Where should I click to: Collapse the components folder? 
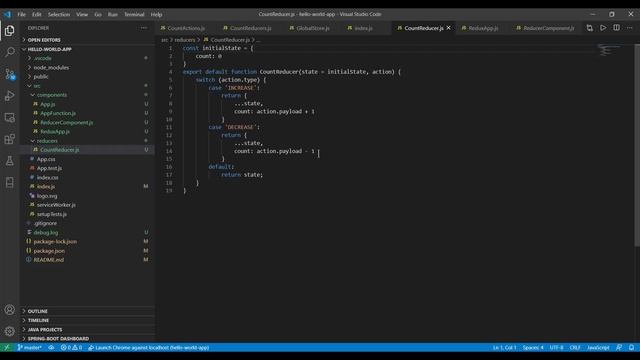[x=52, y=95]
